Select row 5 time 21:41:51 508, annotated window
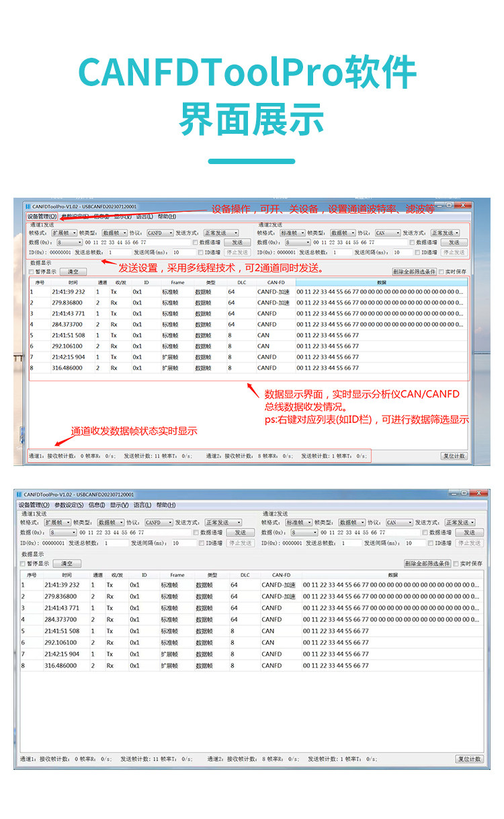504x819 pixels. (x=69, y=335)
